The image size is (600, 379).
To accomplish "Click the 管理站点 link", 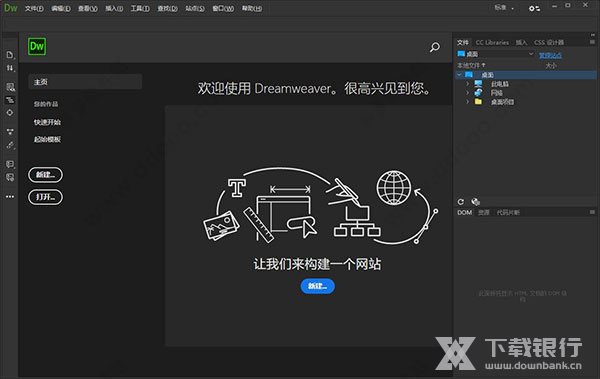I will [550, 55].
